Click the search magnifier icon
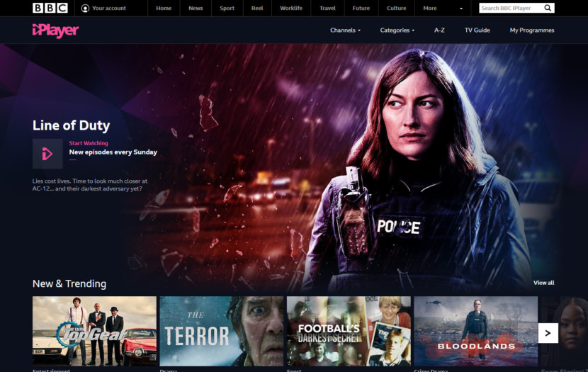Viewport: 588px width, 372px height. [x=548, y=8]
